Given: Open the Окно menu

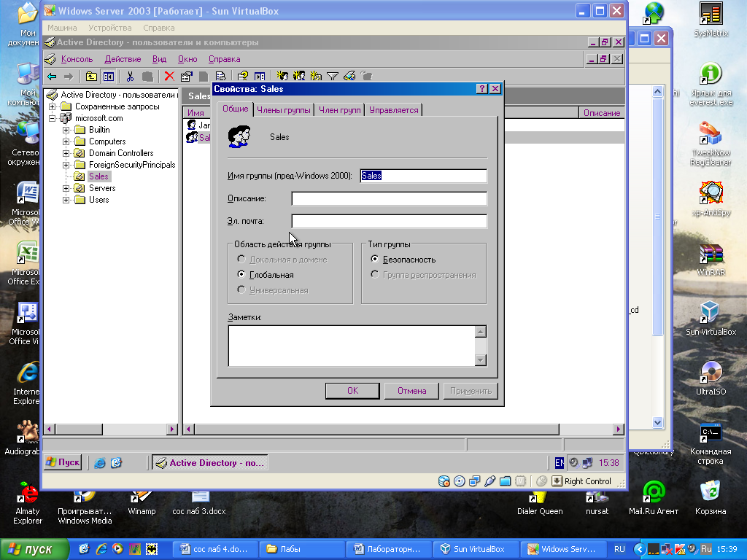Looking at the screenshot, I should point(187,59).
